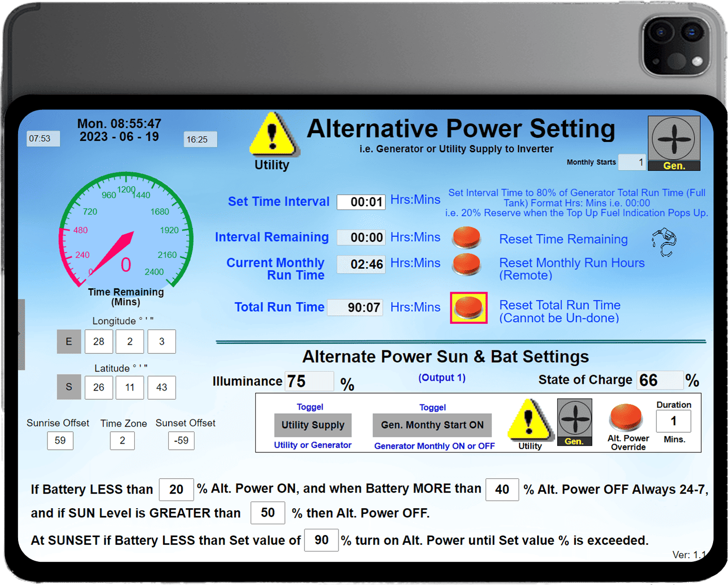Click the Utility warning icon in Output 1 panel
Screen dimensions: 728x585
pos(529,420)
